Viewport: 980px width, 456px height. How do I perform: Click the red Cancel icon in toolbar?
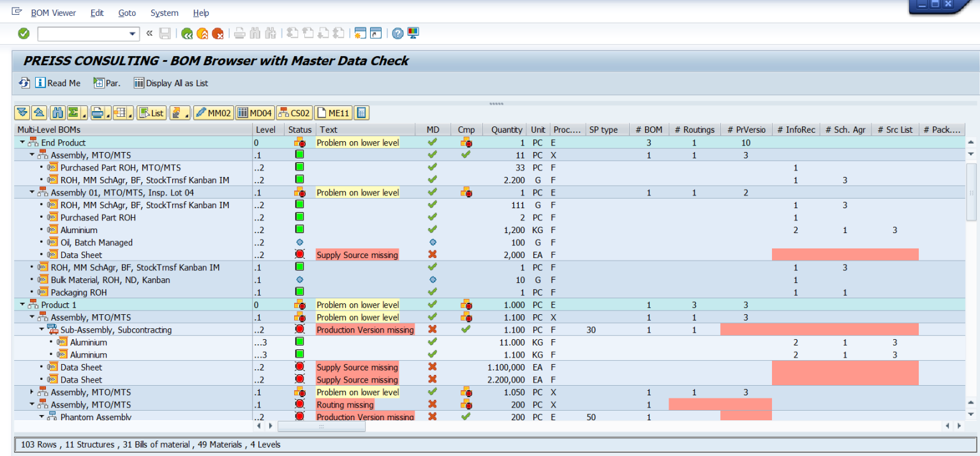218,34
